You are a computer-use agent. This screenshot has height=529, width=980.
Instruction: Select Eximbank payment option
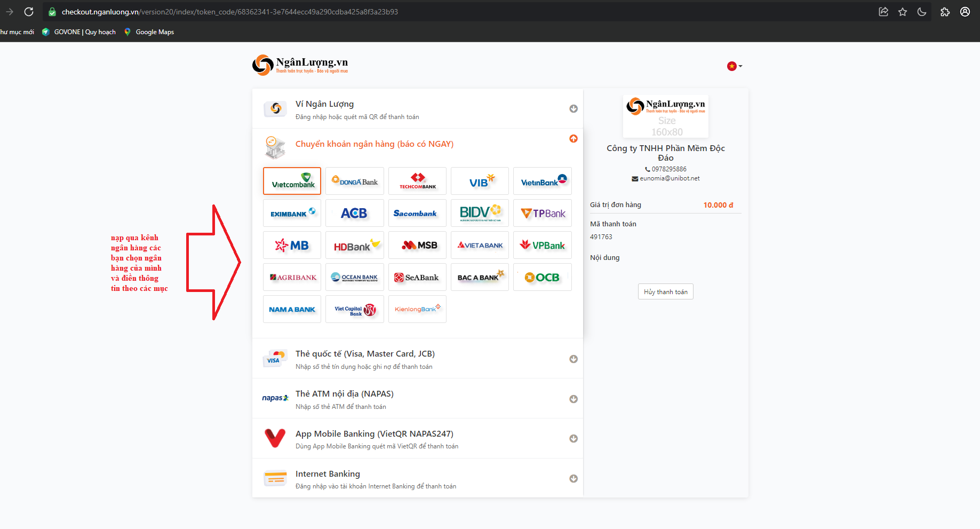[292, 213]
